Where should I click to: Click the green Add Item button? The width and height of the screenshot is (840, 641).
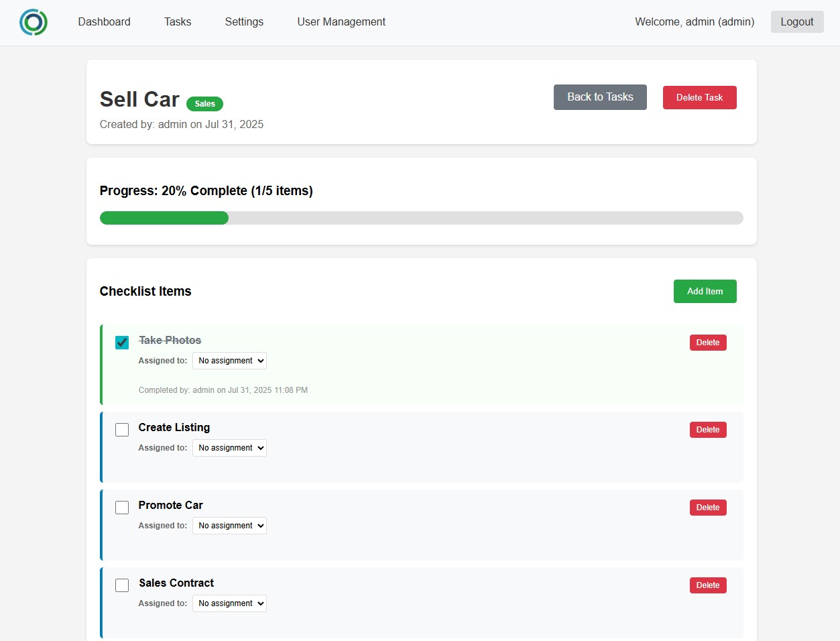pos(705,291)
